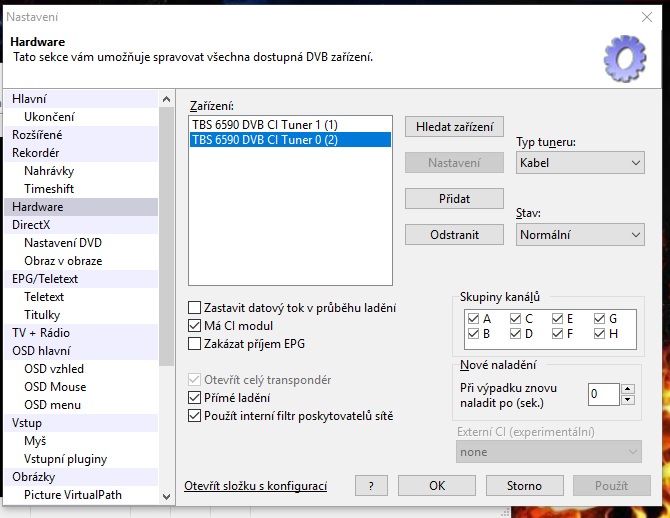Toggle 'Zakázat příjem EPG' checkbox

pyautogui.click(x=195, y=344)
